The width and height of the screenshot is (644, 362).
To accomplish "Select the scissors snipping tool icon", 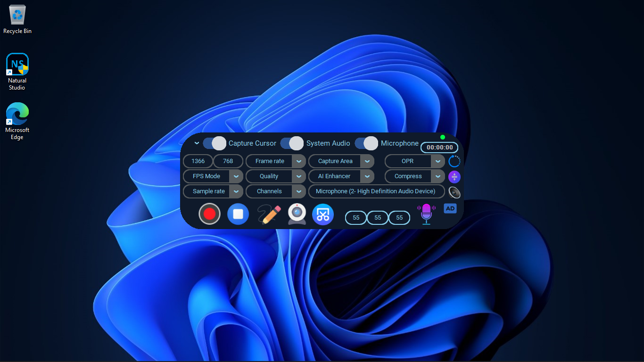I will click(x=323, y=214).
